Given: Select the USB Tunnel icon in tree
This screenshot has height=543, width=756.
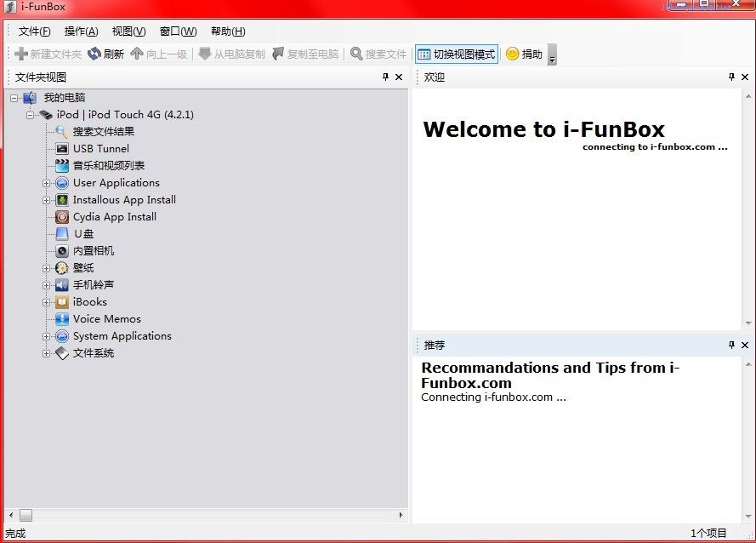Looking at the screenshot, I should point(61,149).
